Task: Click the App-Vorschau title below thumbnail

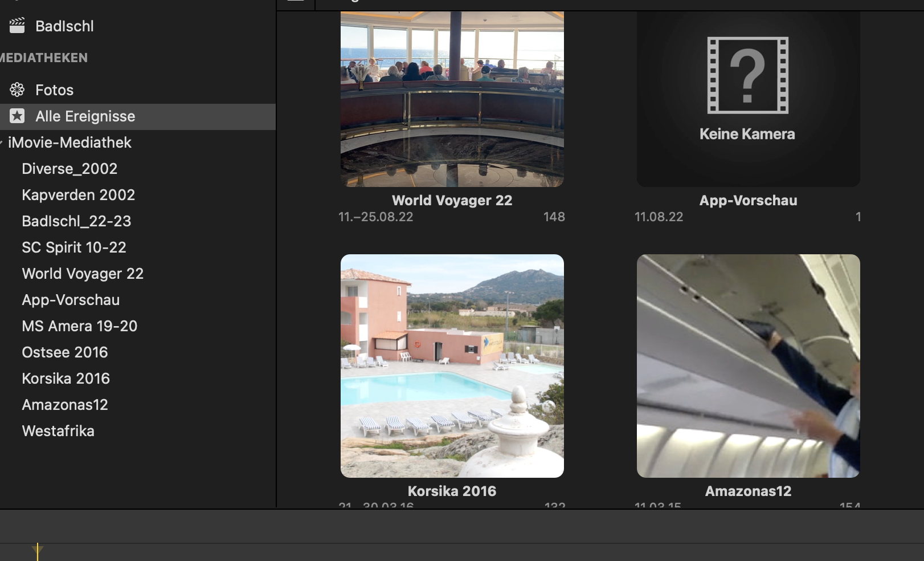Action: click(x=749, y=200)
